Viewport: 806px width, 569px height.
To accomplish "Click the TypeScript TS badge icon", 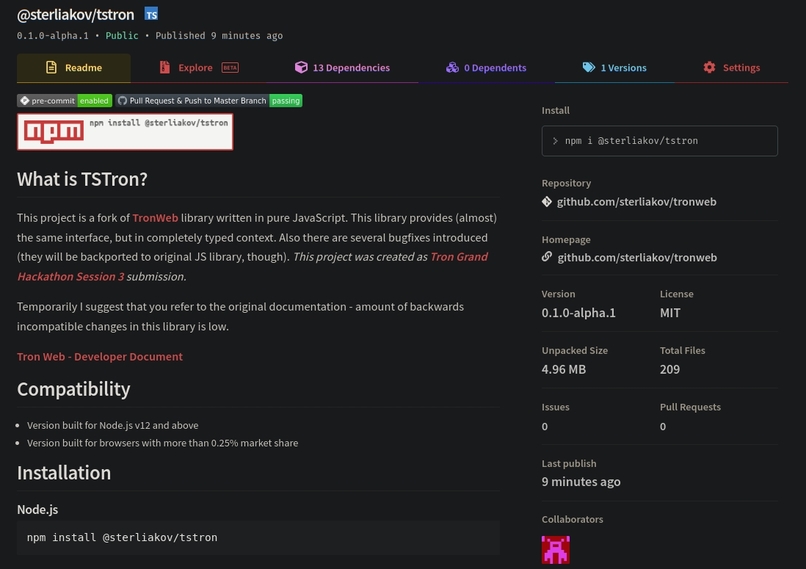I will click(151, 14).
